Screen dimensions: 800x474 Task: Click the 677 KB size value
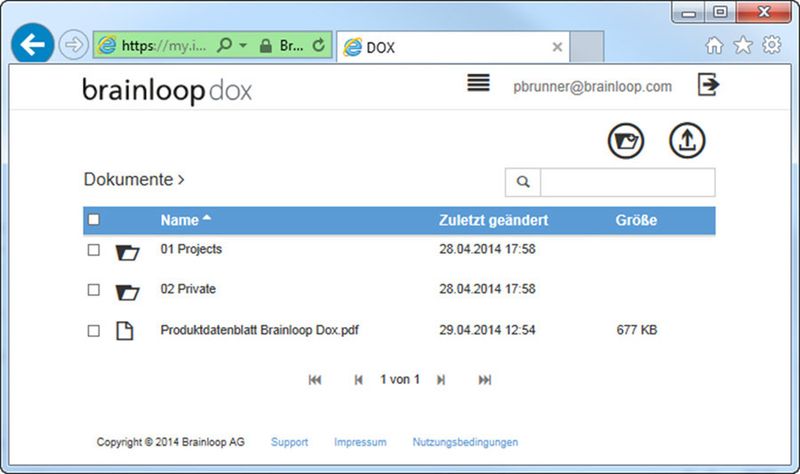click(637, 330)
